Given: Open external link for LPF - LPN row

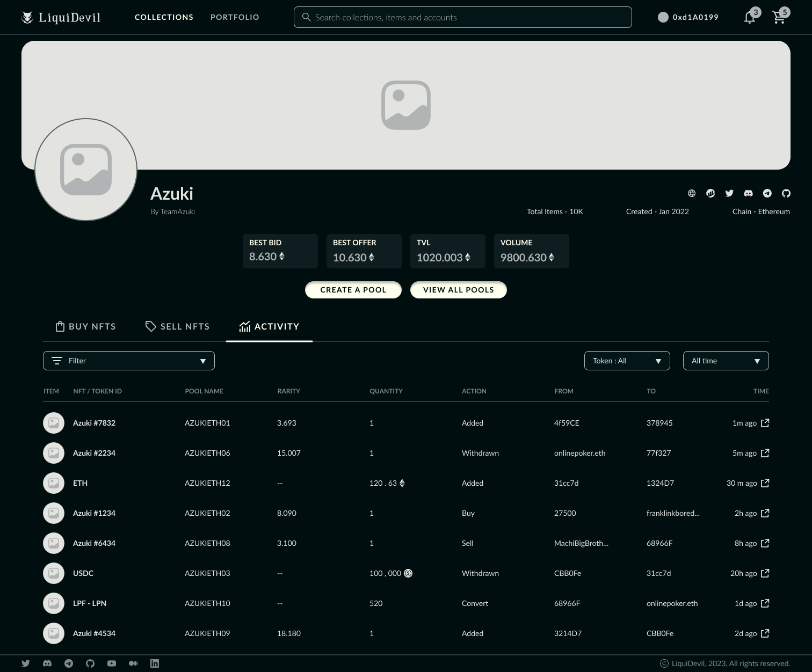Looking at the screenshot, I should pos(765,603).
